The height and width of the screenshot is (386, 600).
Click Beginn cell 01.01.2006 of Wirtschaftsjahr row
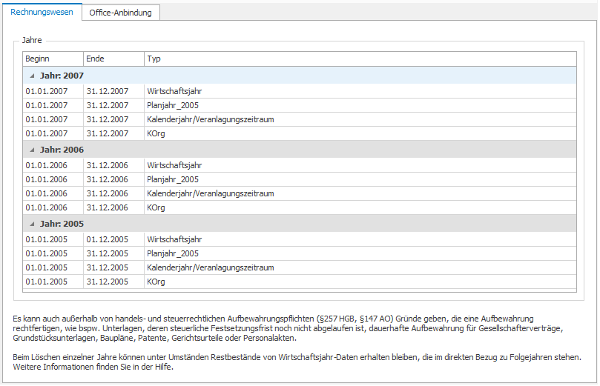pyautogui.click(x=53, y=165)
